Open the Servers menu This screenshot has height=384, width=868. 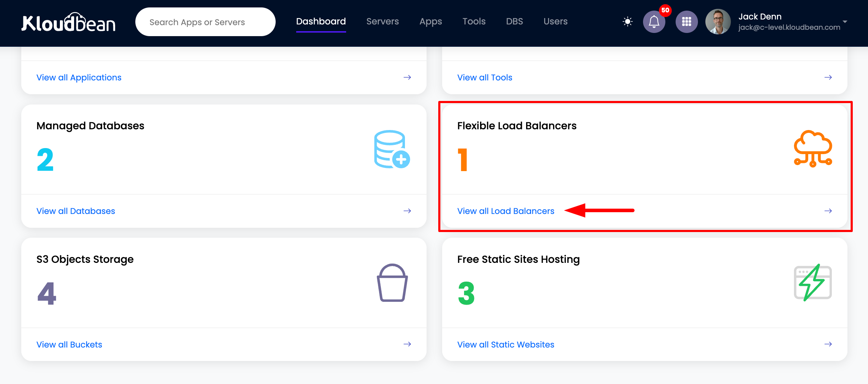click(x=383, y=21)
